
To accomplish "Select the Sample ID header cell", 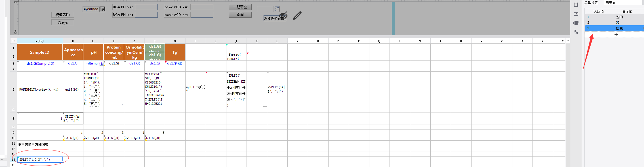I will [x=40, y=52].
